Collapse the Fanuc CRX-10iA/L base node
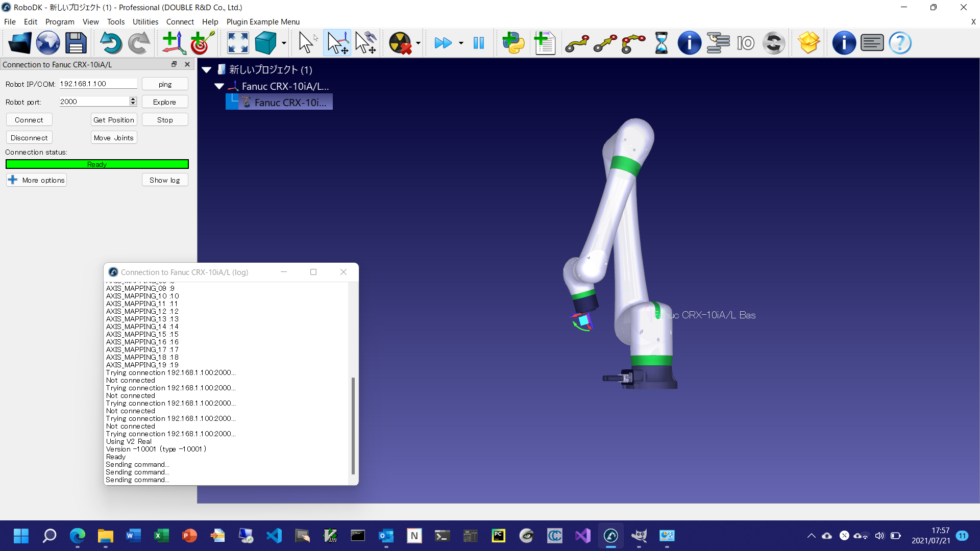The height and width of the screenshot is (551, 980). [x=219, y=86]
